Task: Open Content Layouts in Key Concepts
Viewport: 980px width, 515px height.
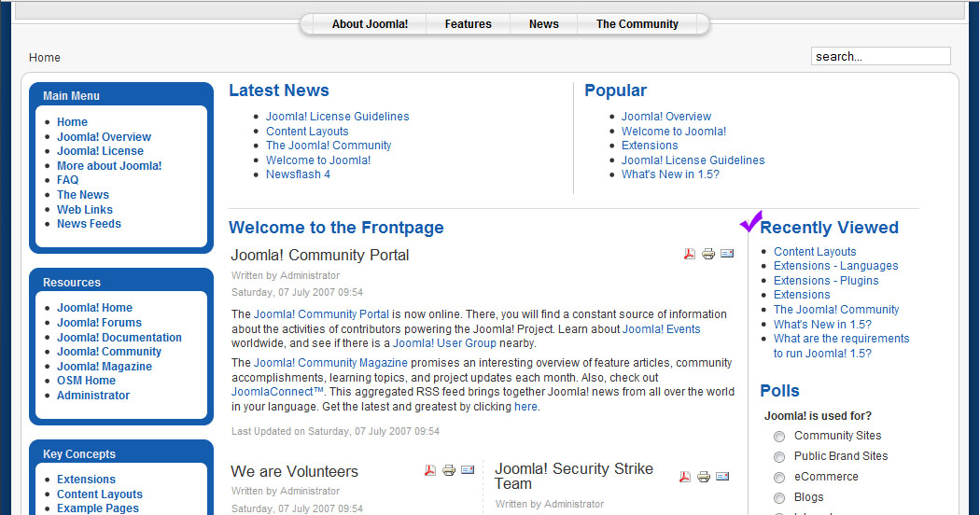Action: point(99,494)
